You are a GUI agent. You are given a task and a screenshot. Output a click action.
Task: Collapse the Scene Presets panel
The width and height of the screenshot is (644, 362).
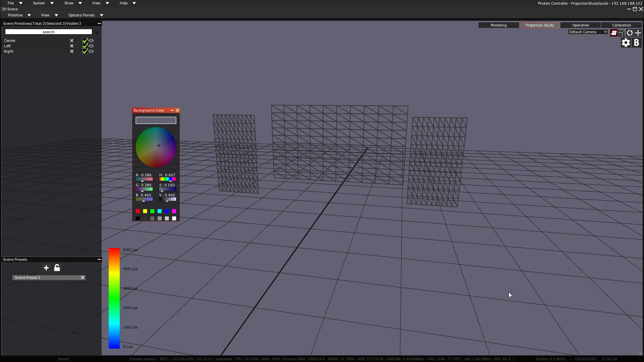(x=99, y=259)
